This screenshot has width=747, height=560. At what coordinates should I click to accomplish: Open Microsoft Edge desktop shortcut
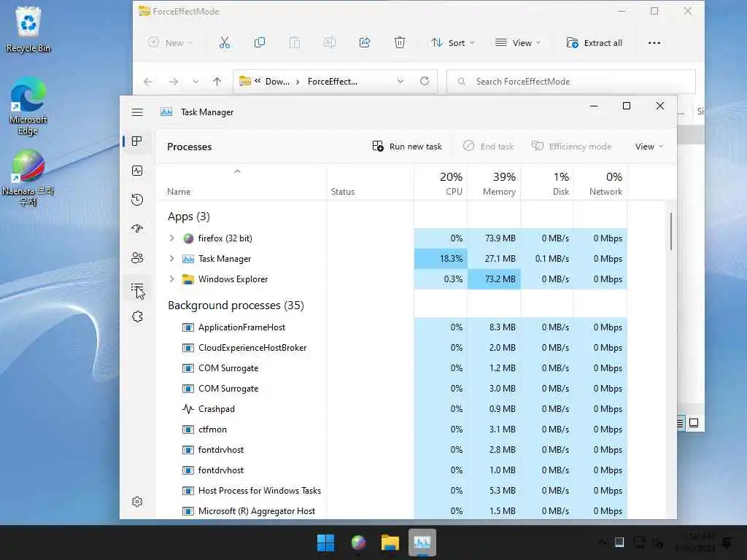pos(28,106)
